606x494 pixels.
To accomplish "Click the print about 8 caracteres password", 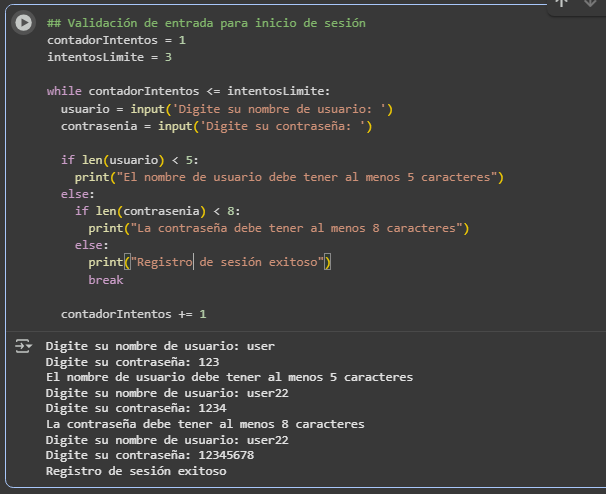I will [278, 228].
